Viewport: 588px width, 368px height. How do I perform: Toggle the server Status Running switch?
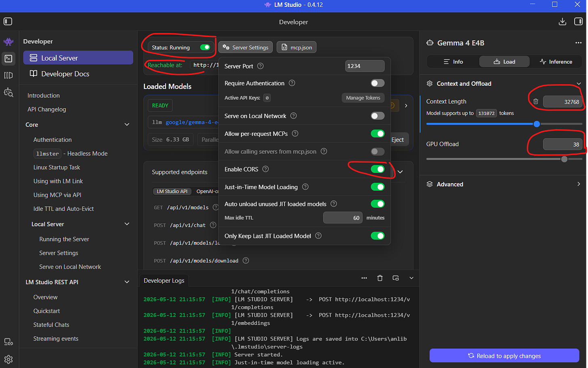coord(205,47)
